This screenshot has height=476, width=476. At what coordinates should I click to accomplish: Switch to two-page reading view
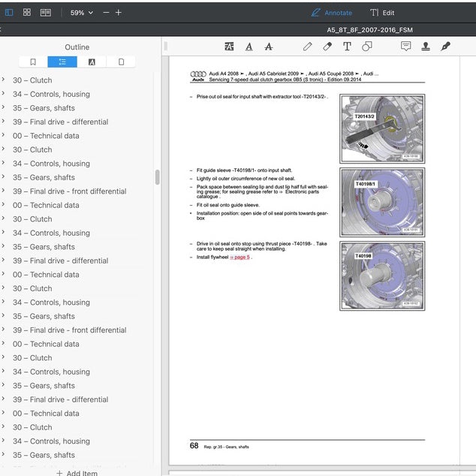[x=46, y=13]
